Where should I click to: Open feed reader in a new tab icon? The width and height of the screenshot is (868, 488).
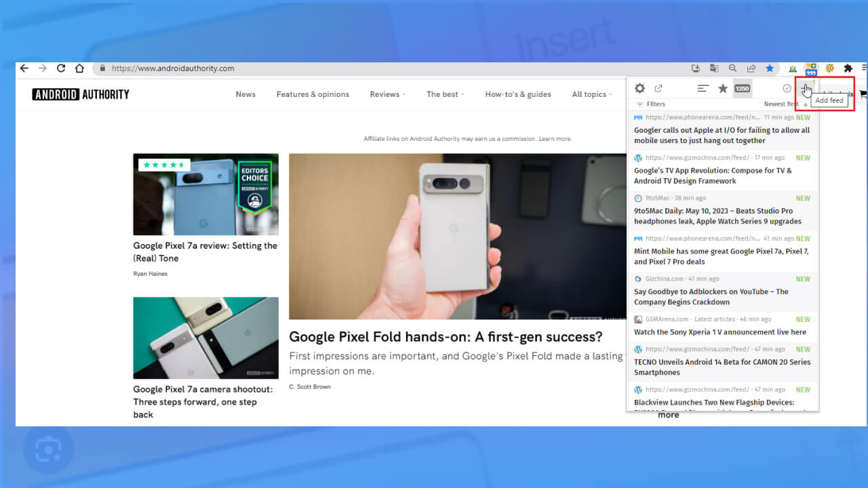658,88
